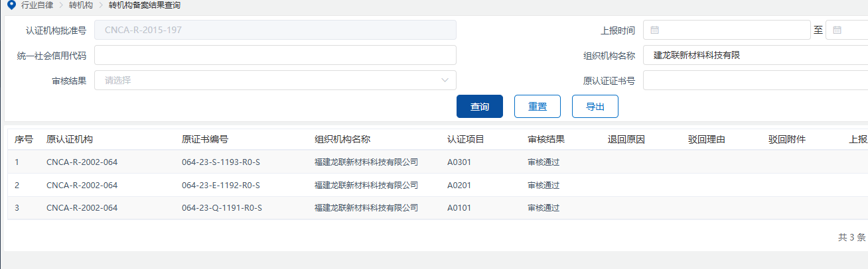Click the 组织机构名称 search input
Image resolution: width=868 pixels, height=269 pixels.
point(755,56)
